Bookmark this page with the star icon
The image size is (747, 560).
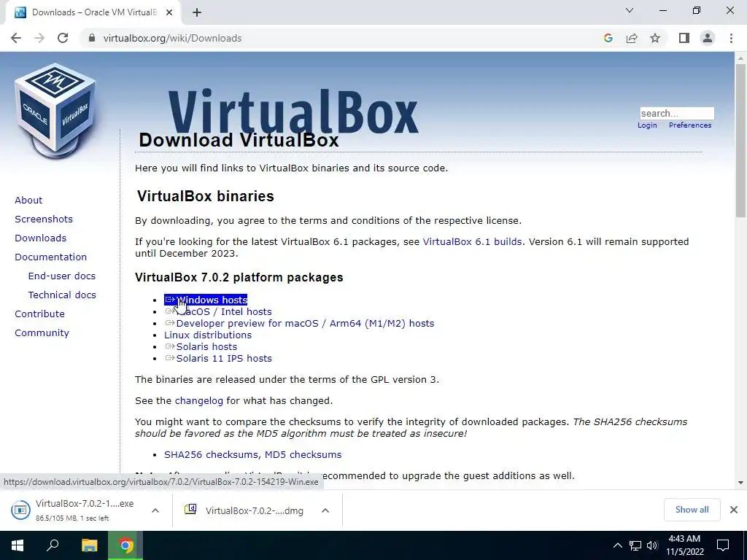pyautogui.click(x=655, y=38)
